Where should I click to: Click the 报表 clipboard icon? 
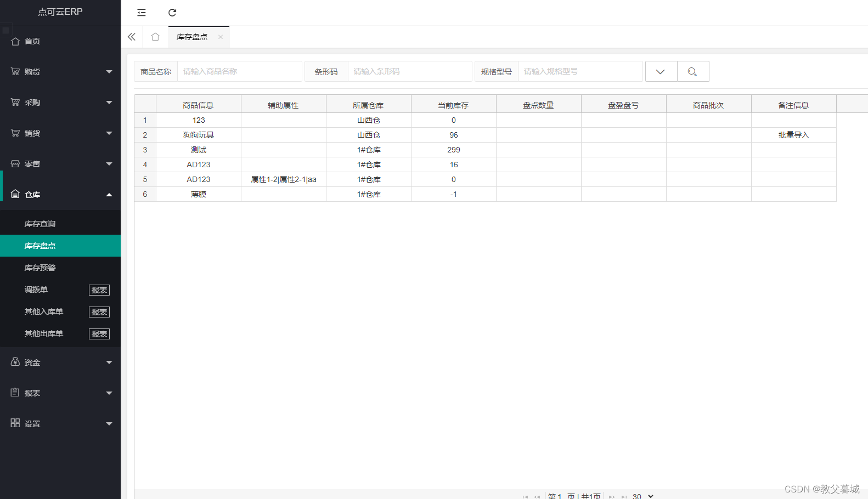[15, 393]
